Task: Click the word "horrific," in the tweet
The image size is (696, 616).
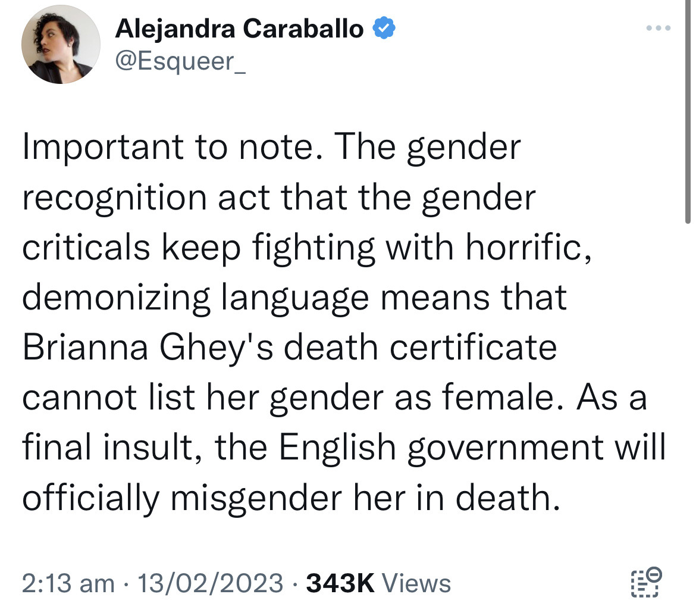Action: coord(529,248)
